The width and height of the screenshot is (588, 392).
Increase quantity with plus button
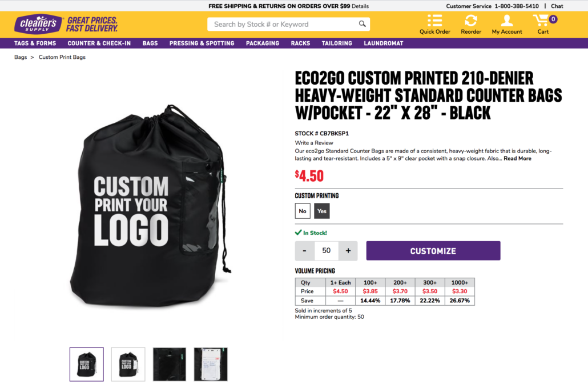coord(348,251)
